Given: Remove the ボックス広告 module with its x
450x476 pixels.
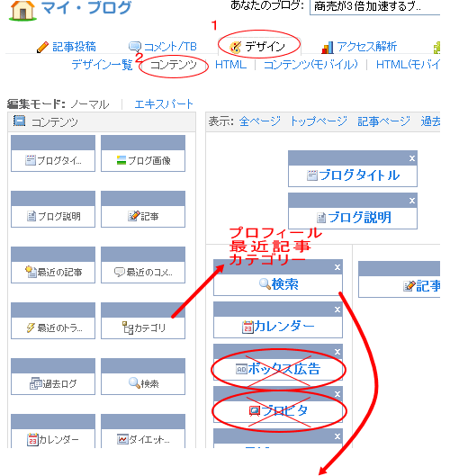Looking at the screenshot, I should point(337,352).
